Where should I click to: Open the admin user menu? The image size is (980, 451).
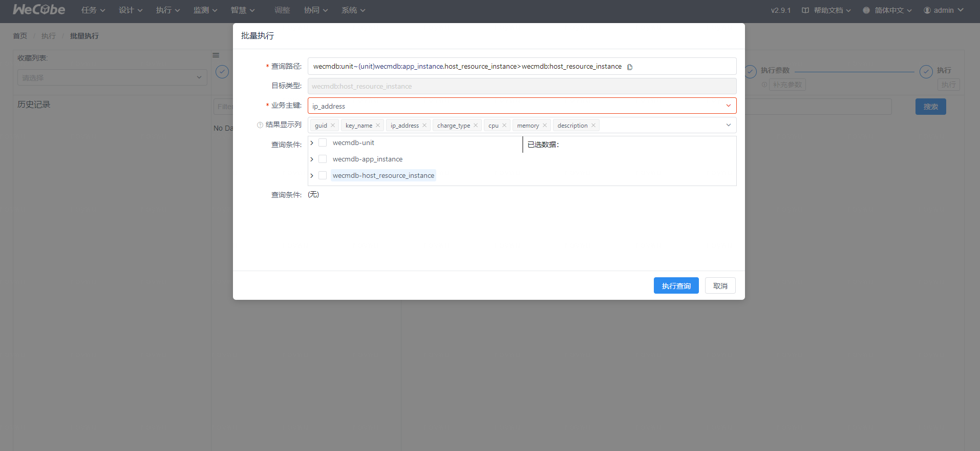tap(943, 10)
